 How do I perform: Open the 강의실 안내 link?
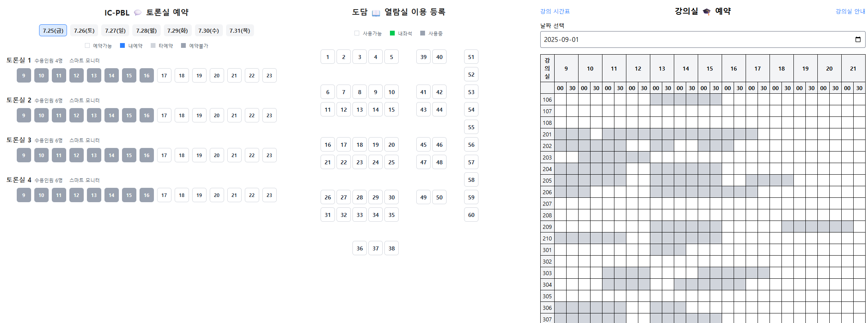coord(850,12)
